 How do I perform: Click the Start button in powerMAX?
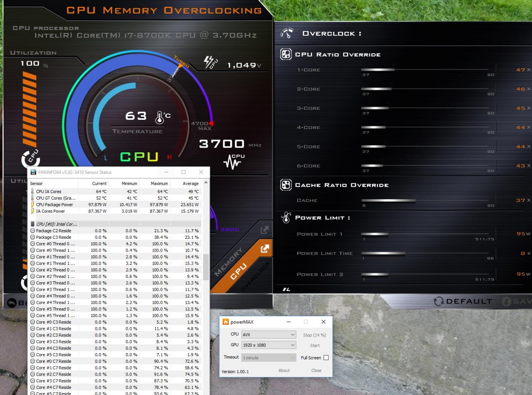314,345
